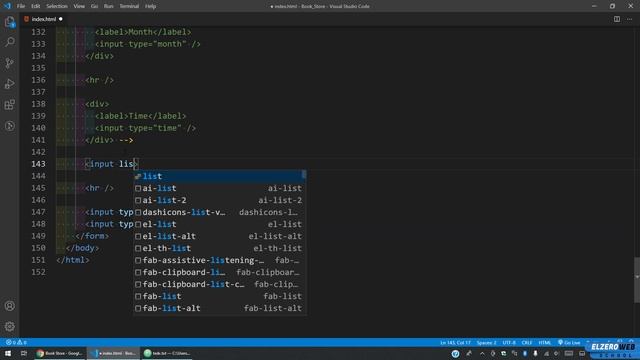Place cursor after 'input lis' on line 143

pos(134,164)
